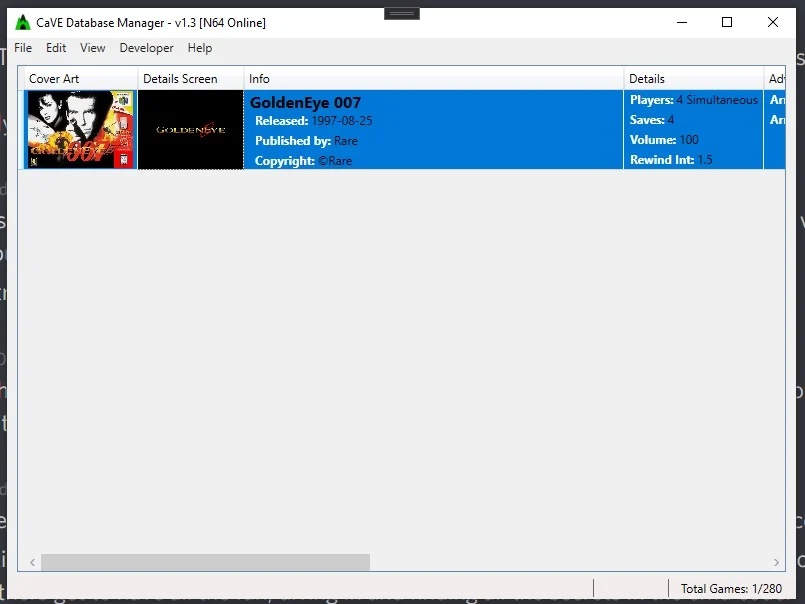
Task: Click the Details Screen column header
Action: (x=190, y=79)
